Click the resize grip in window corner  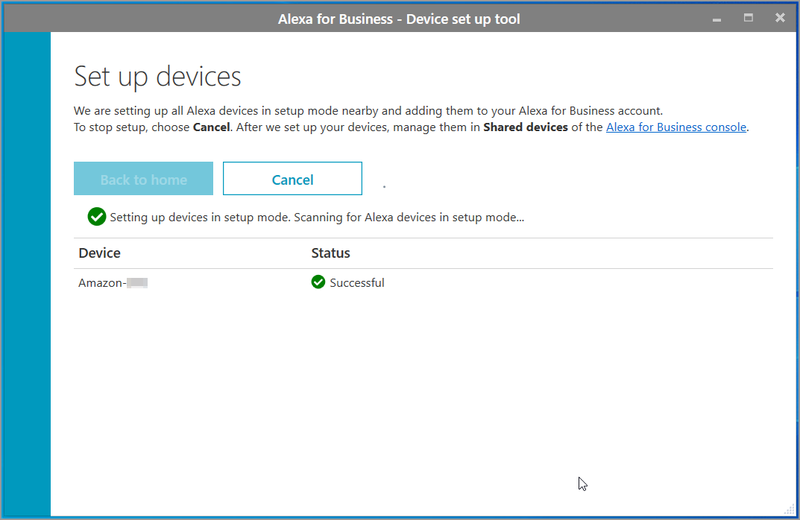pyautogui.click(x=789, y=509)
